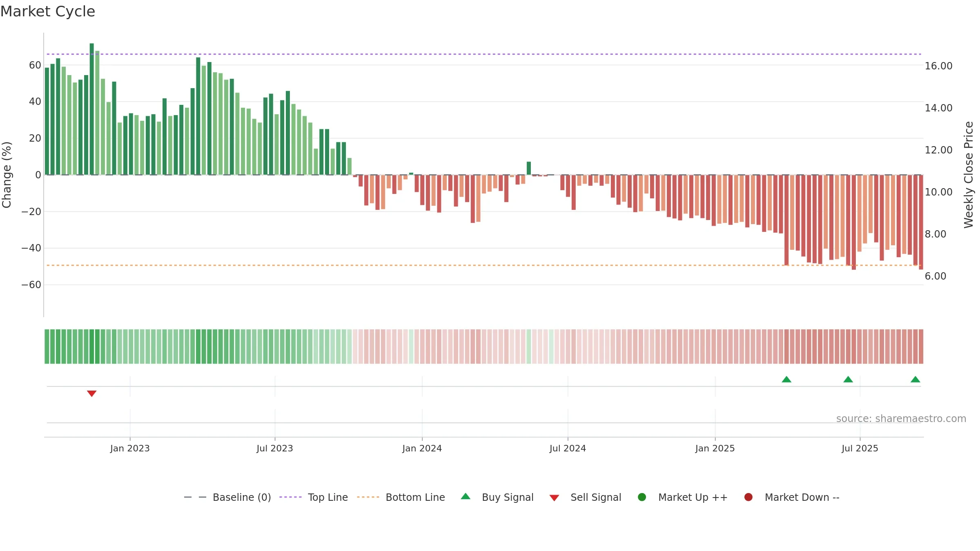Screen dimensions: 980x551
Task: Click the 60 change tick label
Action: [35, 65]
